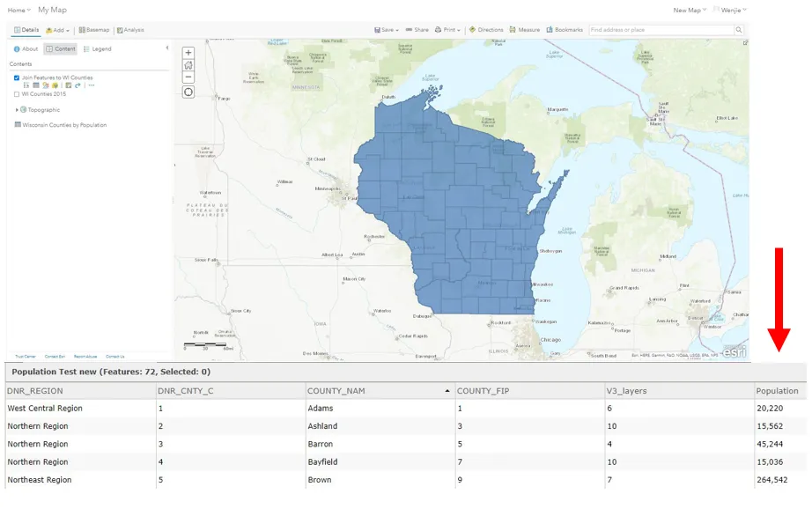812x509 pixels.
Task: Switch to the Legend tab
Action: click(x=98, y=49)
